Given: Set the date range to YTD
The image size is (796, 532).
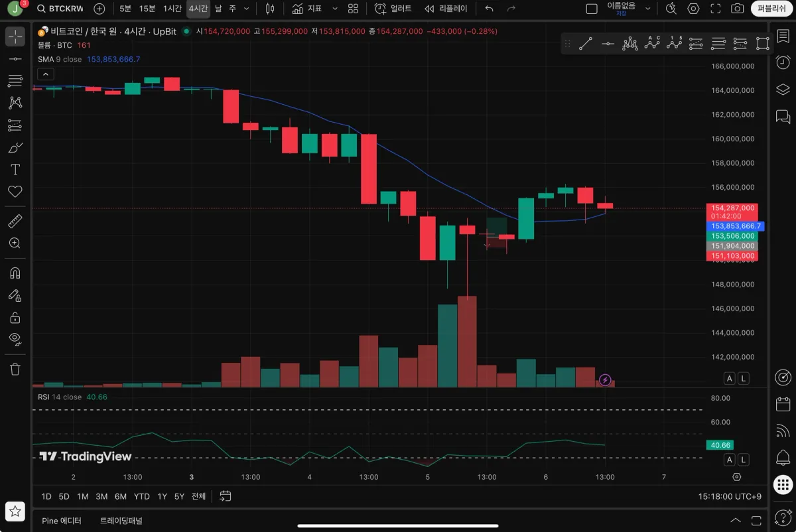Looking at the screenshot, I should coord(141,496).
